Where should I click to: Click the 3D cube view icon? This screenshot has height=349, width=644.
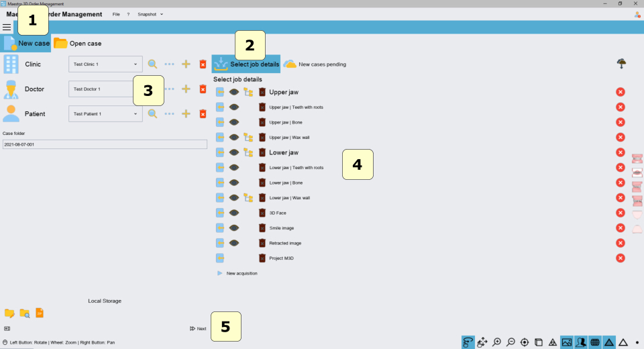click(539, 342)
